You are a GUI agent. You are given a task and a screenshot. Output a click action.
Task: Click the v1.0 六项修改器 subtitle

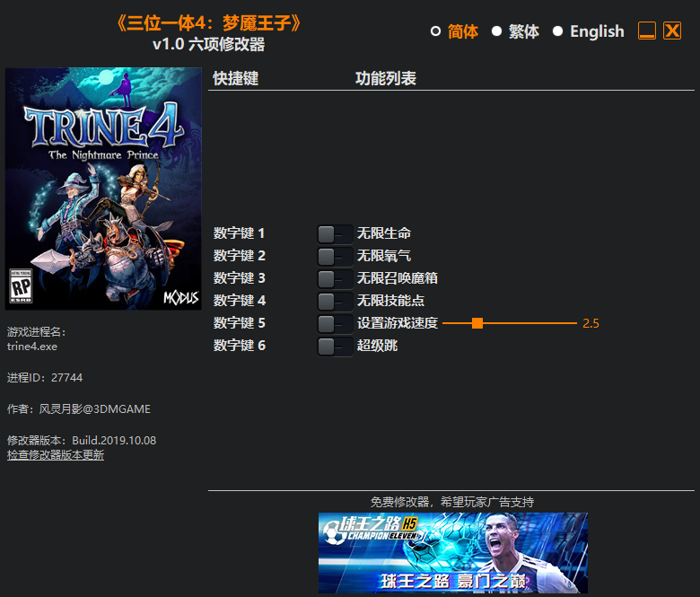pyautogui.click(x=208, y=44)
